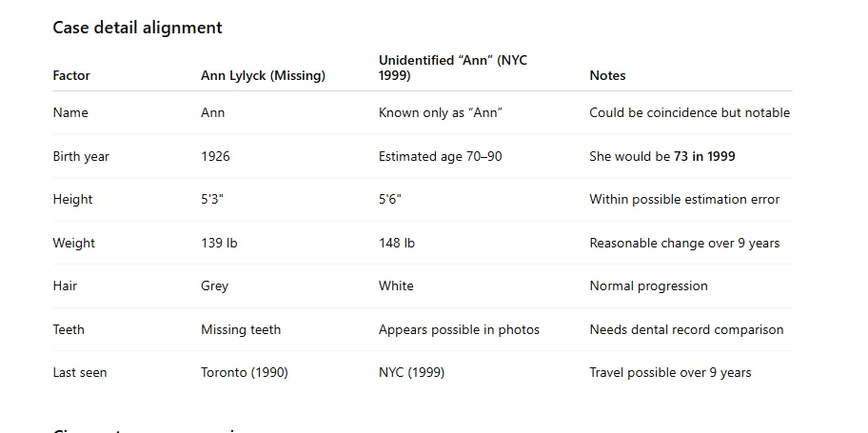Select the 'Birth year' row label
868x433 pixels.
click(x=81, y=156)
